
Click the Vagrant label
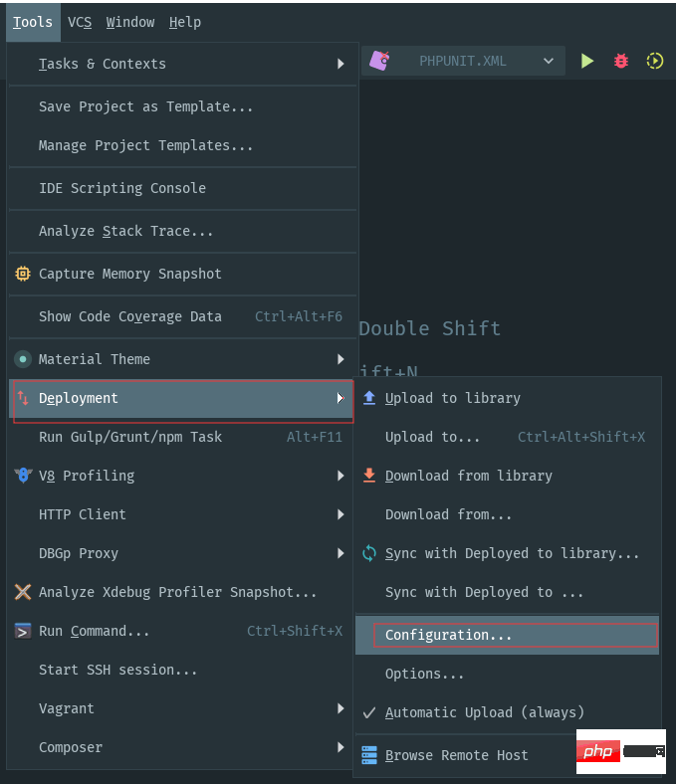pos(67,708)
